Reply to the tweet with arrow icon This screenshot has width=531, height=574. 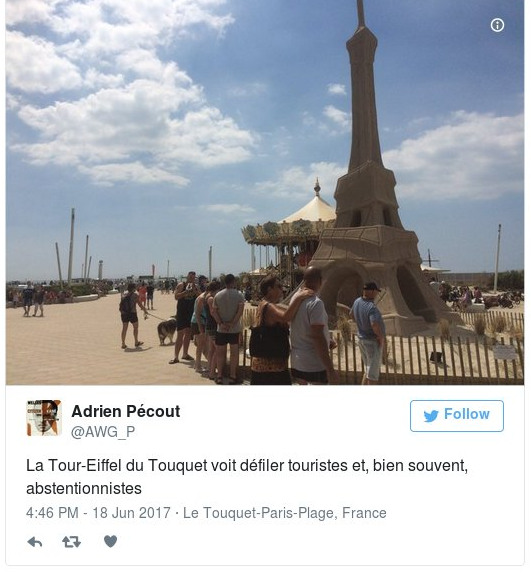click(x=35, y=542)
